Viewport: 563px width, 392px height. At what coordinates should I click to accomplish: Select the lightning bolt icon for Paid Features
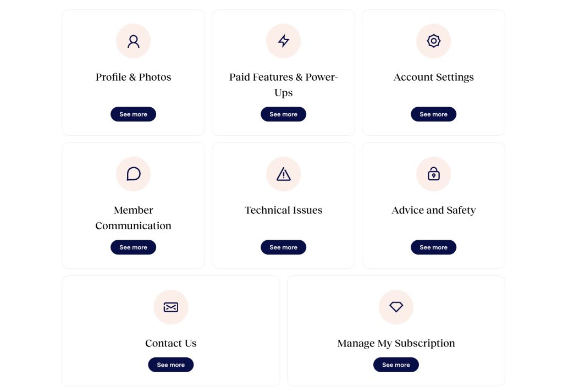[283, 41]
